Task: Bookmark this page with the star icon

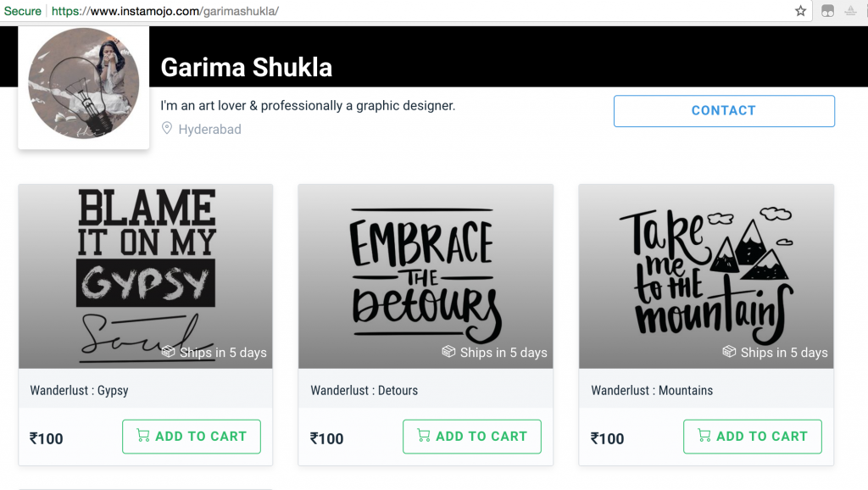Action: pyautogui.click(x=800, y=11)
